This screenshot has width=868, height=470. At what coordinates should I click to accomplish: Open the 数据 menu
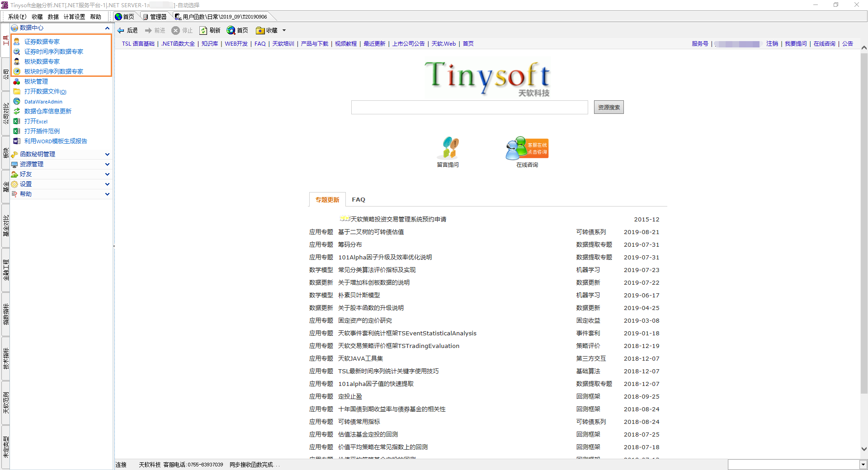pos(53,17)
